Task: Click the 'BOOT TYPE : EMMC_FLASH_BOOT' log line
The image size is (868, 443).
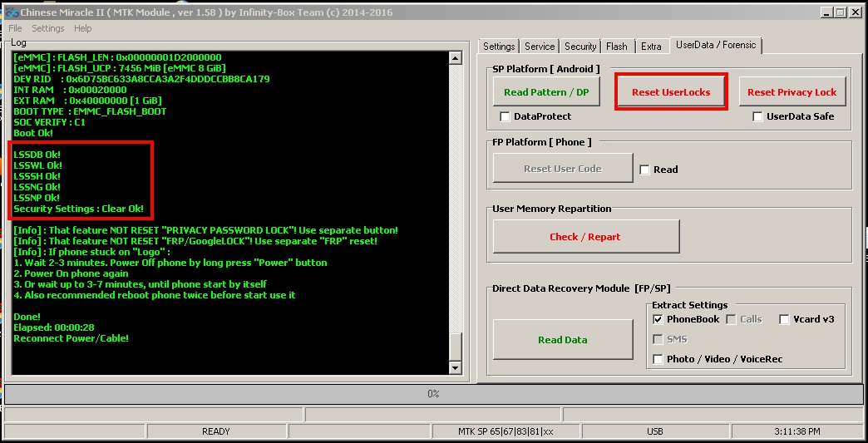Action: coord(90,111)
